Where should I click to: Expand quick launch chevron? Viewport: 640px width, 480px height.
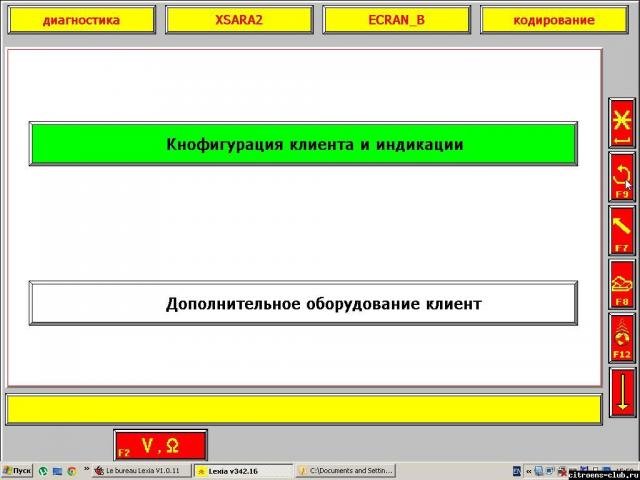coord(87,469)
